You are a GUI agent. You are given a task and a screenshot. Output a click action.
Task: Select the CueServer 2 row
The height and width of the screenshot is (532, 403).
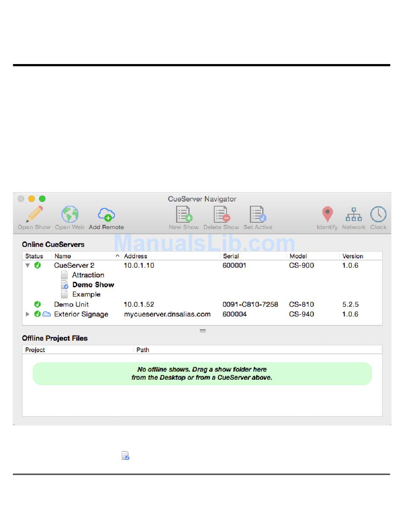(x=202, y=266)
